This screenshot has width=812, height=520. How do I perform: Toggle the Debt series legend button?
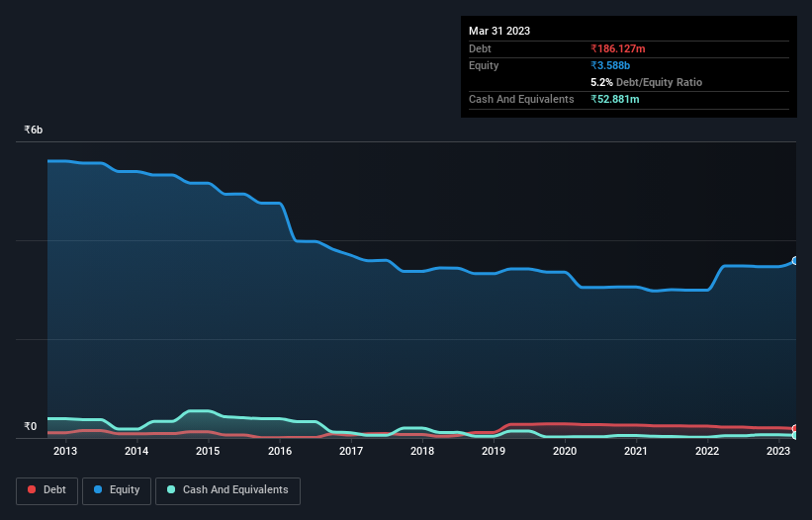(47, 490)
